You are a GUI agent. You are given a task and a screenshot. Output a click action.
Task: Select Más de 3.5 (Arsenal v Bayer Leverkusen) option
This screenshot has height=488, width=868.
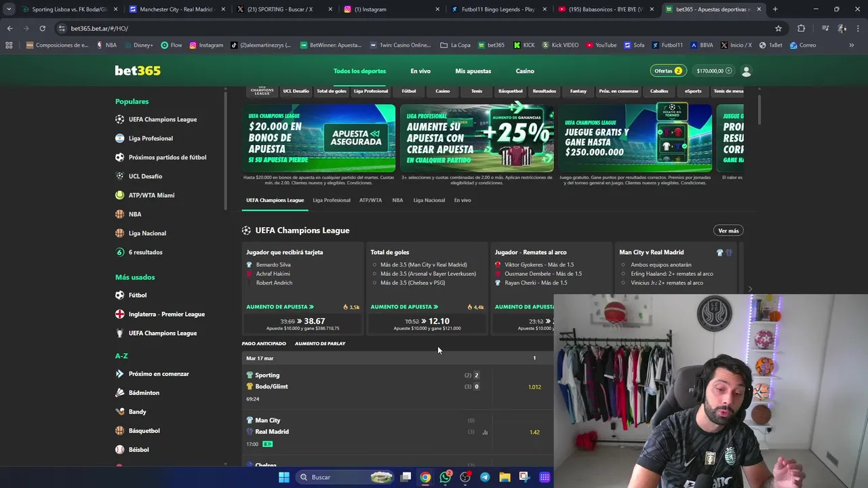click(x=428, y=274)
